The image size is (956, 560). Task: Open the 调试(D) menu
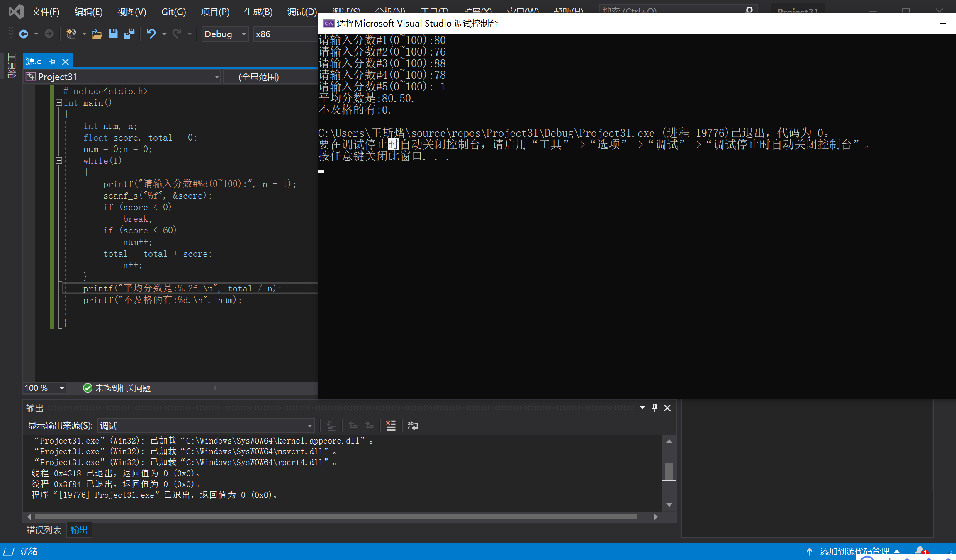pos(302,12)
